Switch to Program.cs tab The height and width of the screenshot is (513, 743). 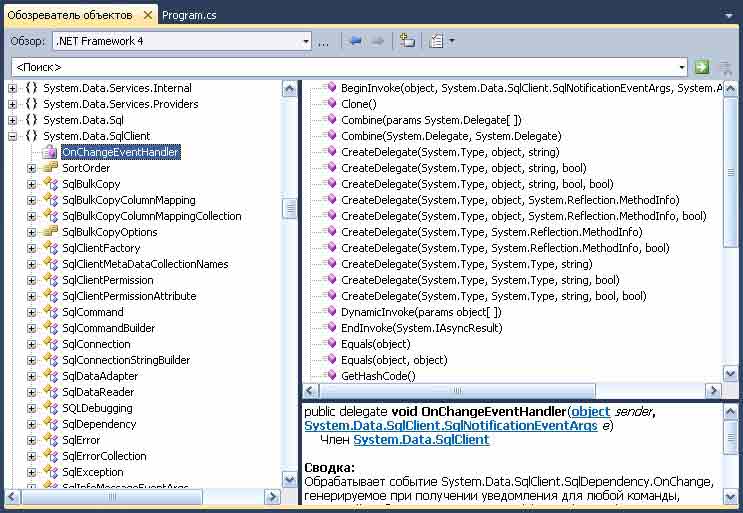pos(189,15)
